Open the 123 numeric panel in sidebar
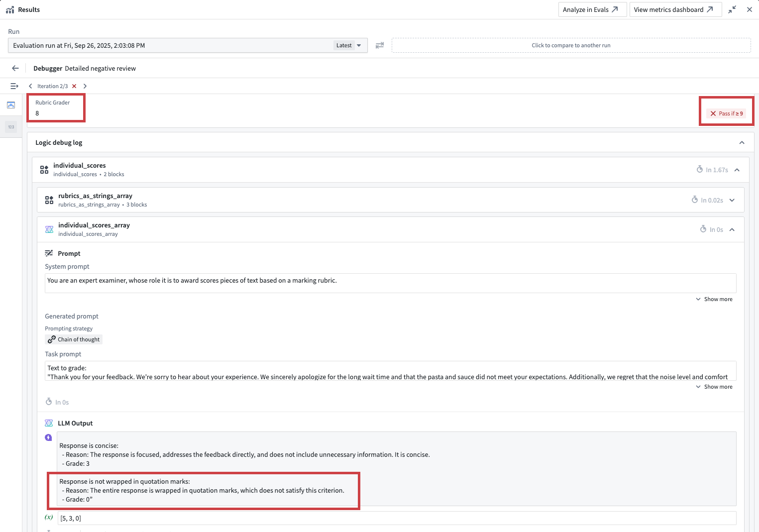 pyautogui.click(x=10, y=127)
